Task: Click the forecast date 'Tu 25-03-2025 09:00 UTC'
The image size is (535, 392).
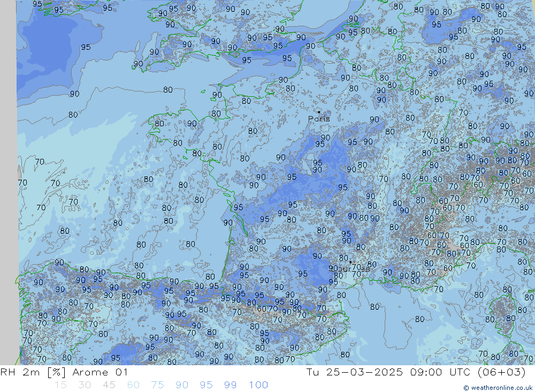Action: 388,372
